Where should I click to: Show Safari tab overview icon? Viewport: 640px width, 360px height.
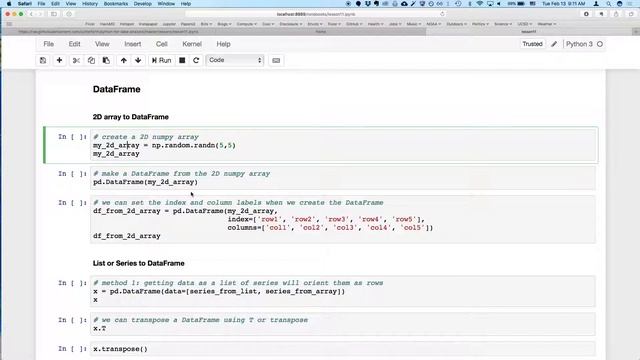[x=631, y=14]
